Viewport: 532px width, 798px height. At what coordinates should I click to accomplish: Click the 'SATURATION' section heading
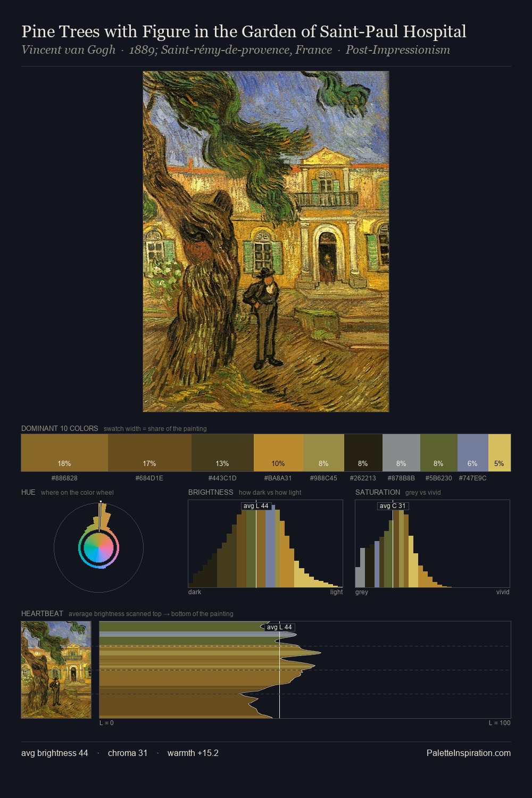click(378, 492)
